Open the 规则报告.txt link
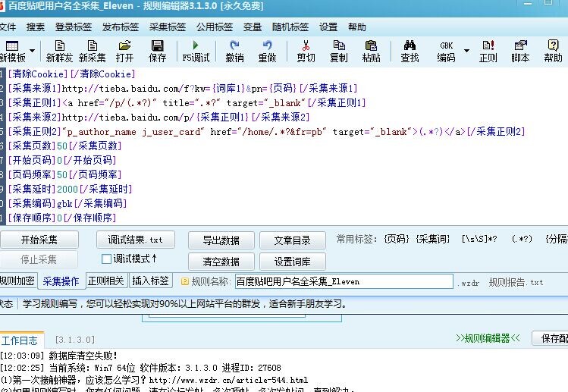Image resolution: width=568 pixels, height=392 pixels. point(516,282)
